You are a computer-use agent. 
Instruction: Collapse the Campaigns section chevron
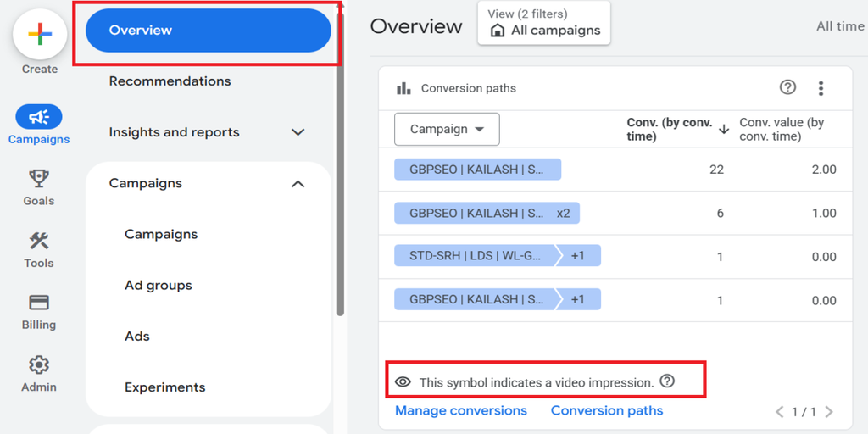[298, 183]
